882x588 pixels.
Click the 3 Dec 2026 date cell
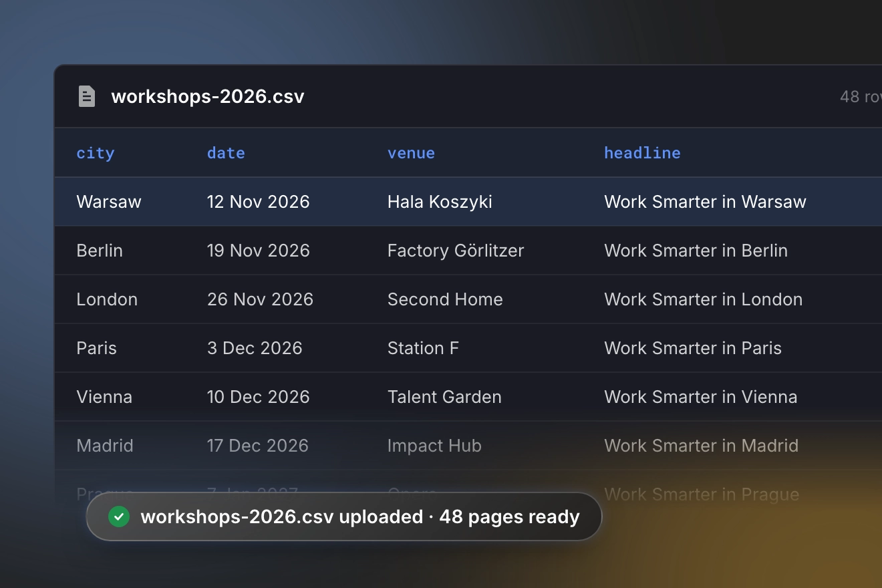click(x=255, y=348)
